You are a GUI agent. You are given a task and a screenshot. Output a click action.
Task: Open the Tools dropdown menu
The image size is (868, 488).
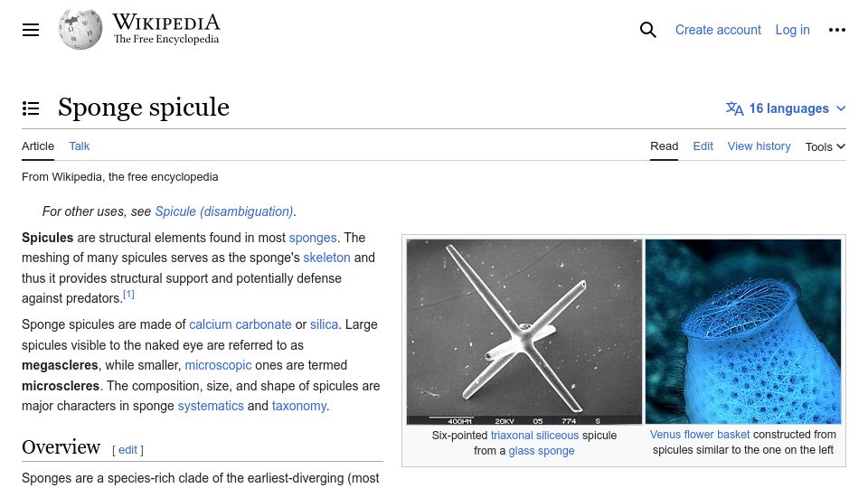click(826, 146)
